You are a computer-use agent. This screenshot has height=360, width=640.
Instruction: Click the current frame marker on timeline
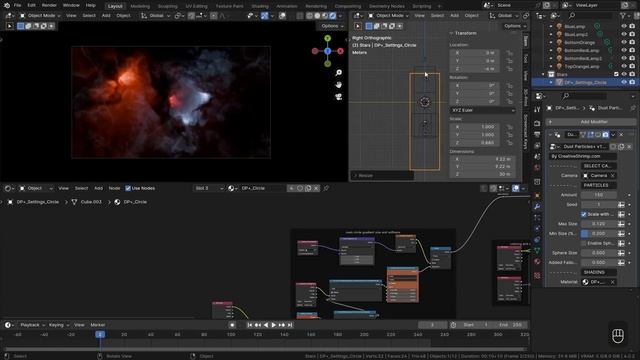coord(100,334)
